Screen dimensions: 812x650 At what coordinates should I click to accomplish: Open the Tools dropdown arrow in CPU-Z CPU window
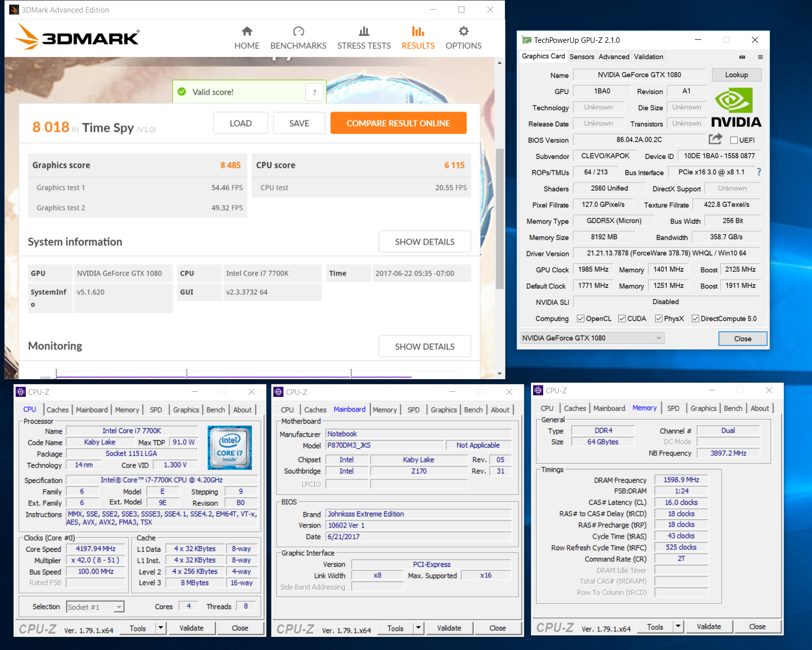click(x=161, y=628)
